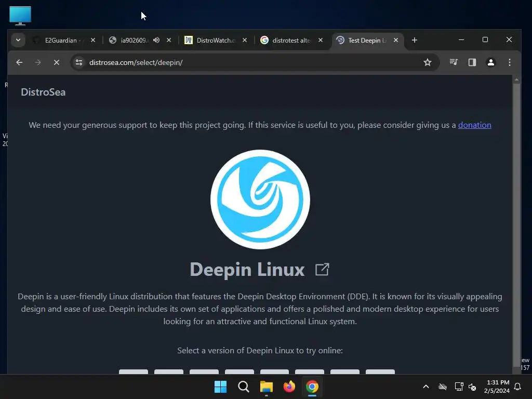Click the cloud sync tray icon

pos(443,387)
